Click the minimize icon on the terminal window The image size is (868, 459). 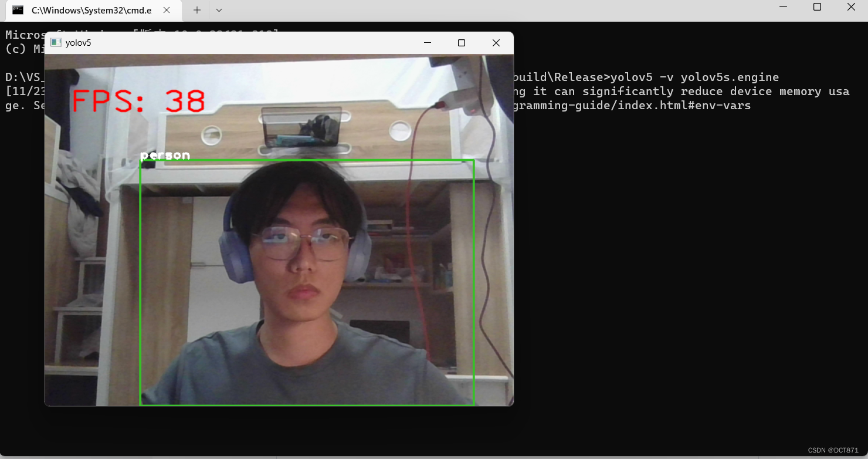(784, 7)
